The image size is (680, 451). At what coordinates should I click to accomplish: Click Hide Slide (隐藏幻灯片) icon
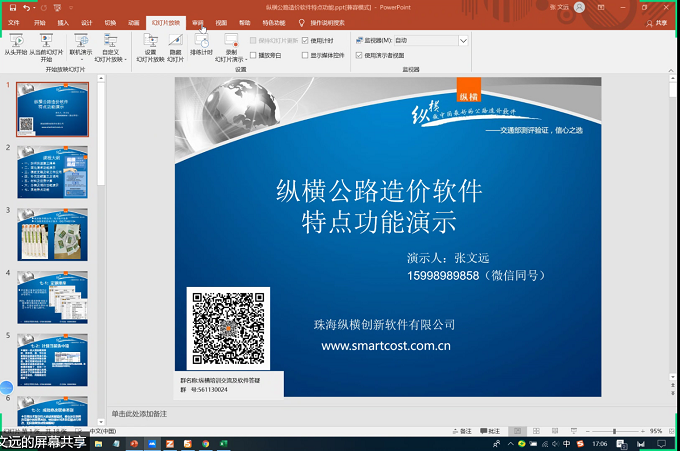[175, 48]
